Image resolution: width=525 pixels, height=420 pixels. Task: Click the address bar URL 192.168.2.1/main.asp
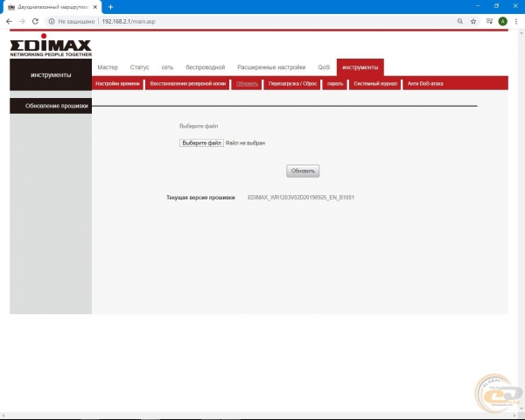(129, 21)
